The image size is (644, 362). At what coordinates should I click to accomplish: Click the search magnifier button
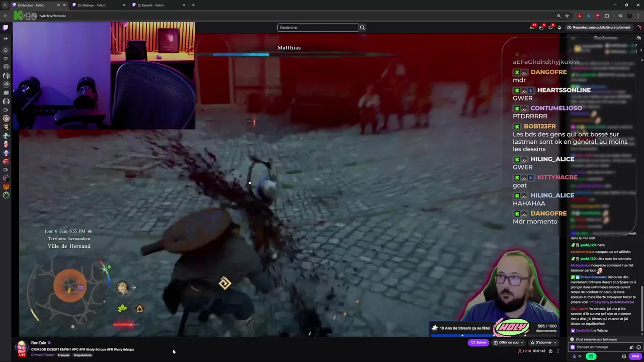point(362,28)
